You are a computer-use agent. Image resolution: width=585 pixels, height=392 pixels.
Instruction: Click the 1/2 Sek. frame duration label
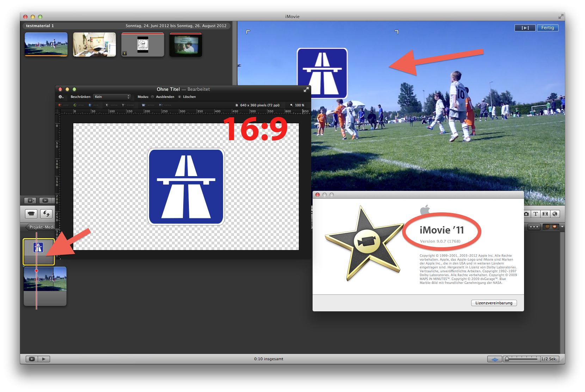(549, 359)
